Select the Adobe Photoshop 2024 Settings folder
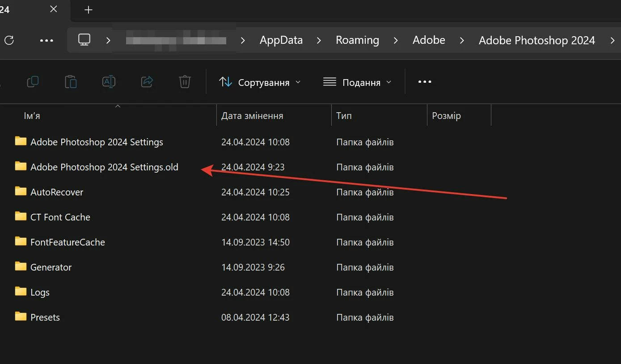This screenshot has height=364, width=621. [x=97, y=142]
